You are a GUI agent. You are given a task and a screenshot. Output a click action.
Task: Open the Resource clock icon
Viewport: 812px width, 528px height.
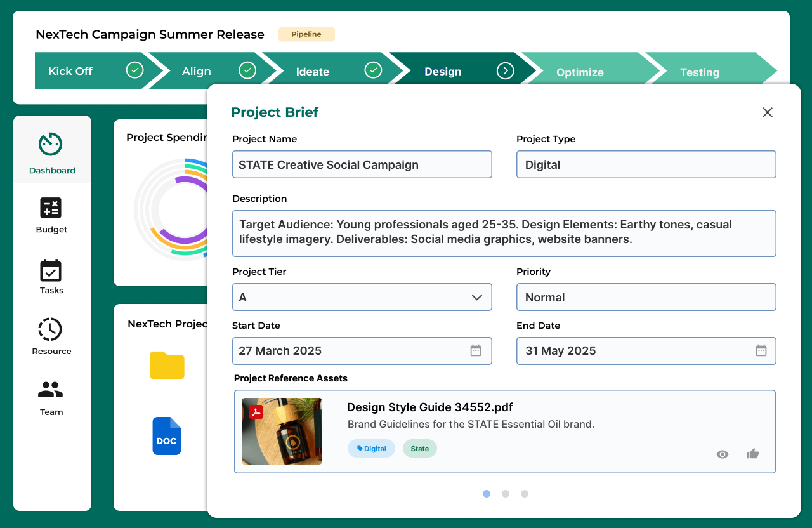[50, 329]
